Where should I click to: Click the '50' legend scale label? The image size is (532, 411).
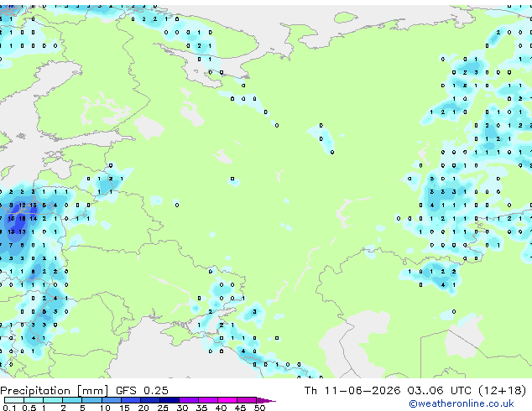pyautogui.click(x=259, y=408)
